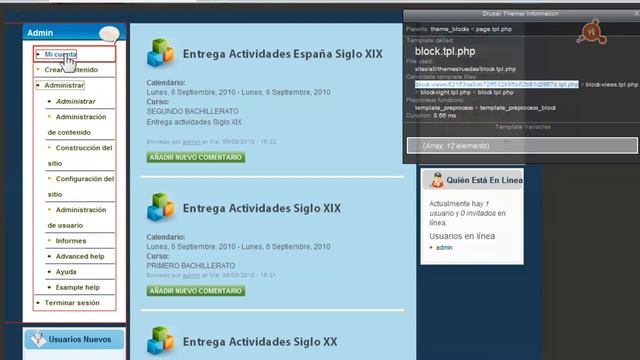
Task: Click Añadir nuevo comentario under PRIMERO BACHILLERATO post
Action: pyautogui.click(x=196, y=291)
